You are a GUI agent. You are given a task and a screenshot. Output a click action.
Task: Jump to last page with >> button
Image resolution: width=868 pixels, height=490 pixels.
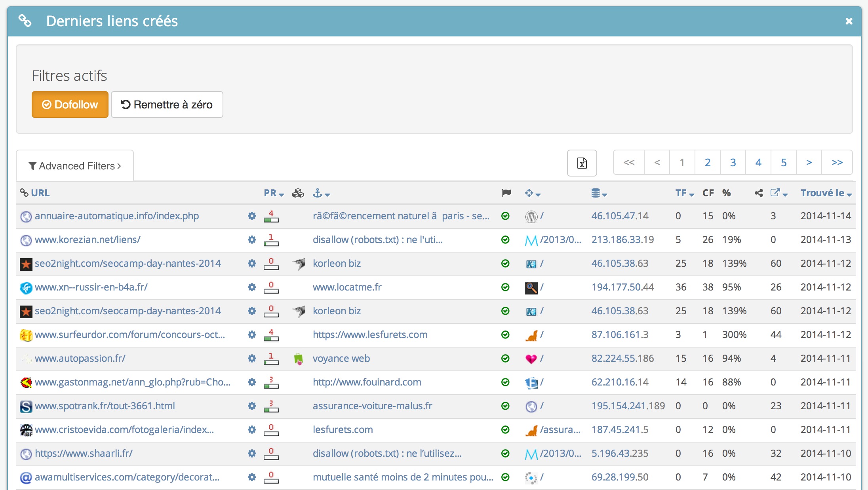point(837,162)
